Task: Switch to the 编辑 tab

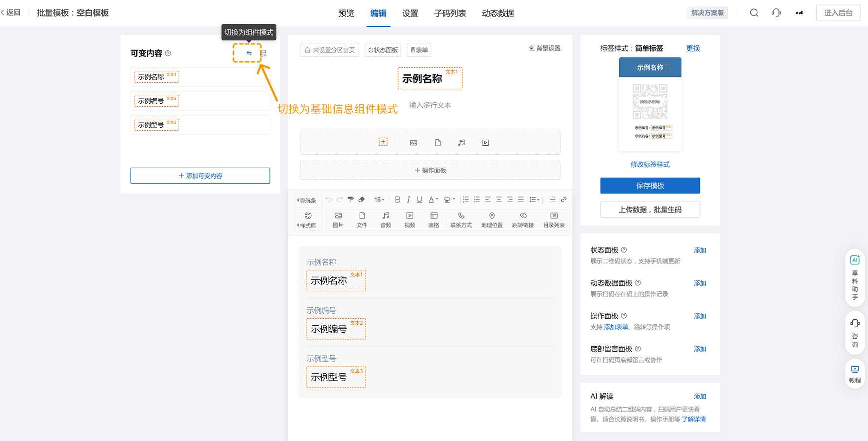Action: [x=378, y=13]
